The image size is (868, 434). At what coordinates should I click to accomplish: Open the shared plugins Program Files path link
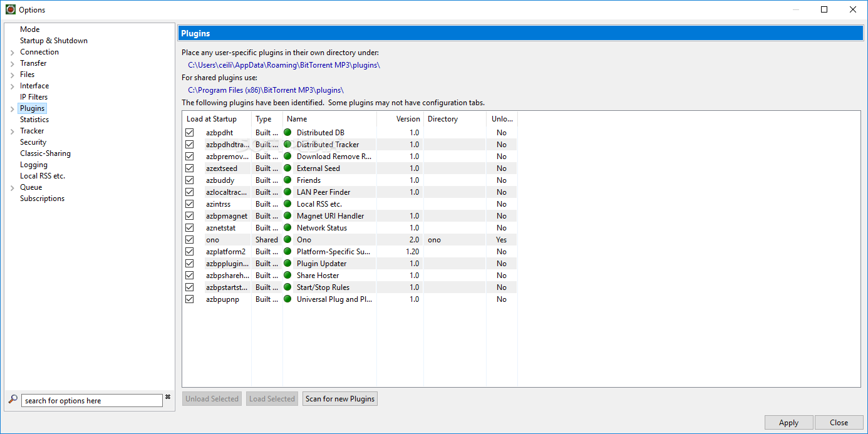tap(266, 90)
